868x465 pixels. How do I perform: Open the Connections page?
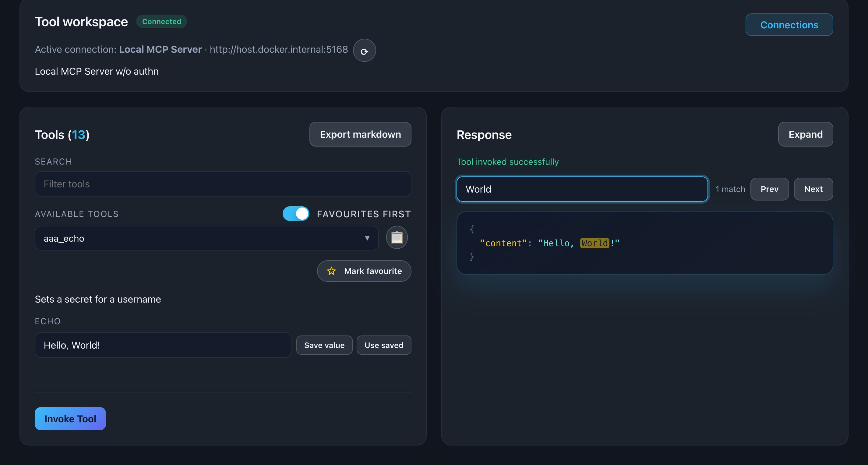(x=789, y=25)
